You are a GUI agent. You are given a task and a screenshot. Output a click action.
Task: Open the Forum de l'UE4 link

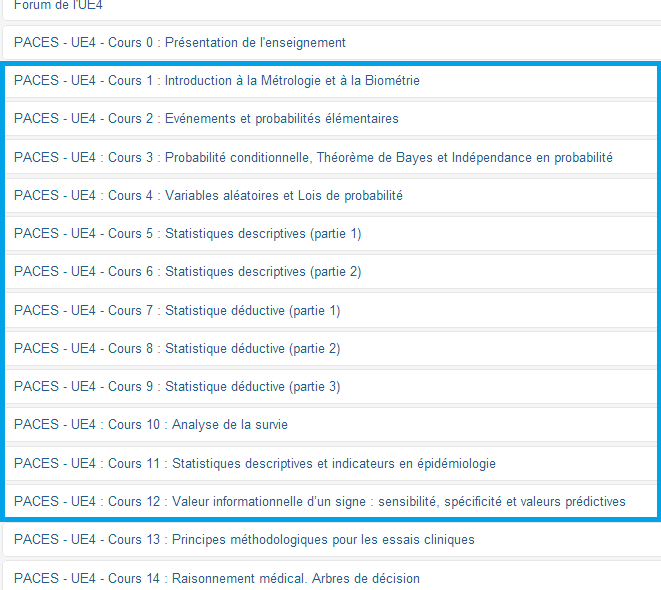(58, 5)
